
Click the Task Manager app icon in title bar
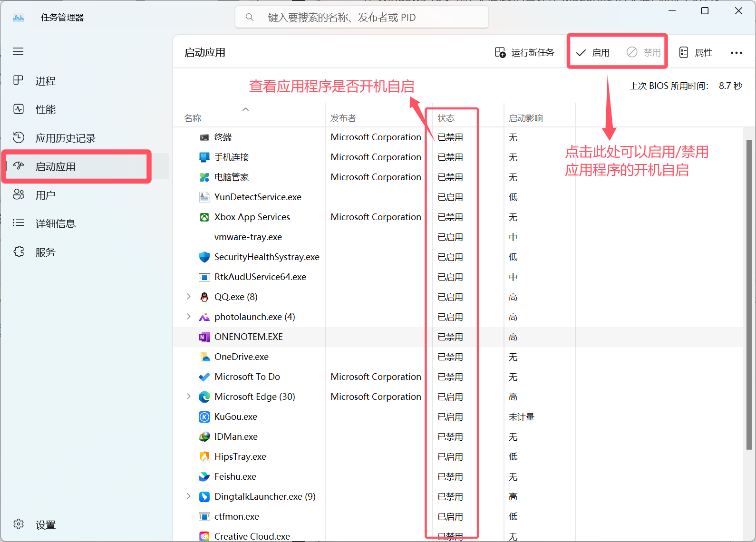[x=19, y=18]
